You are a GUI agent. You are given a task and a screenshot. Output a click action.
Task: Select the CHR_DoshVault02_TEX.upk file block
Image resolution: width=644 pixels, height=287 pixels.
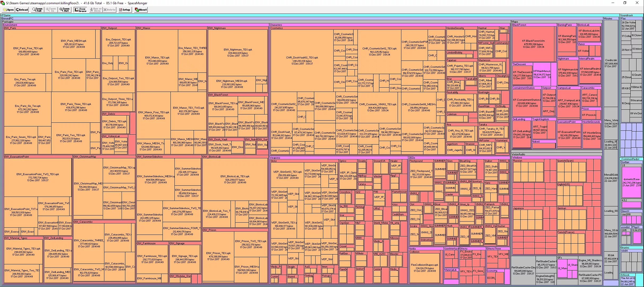coord(302,60)
